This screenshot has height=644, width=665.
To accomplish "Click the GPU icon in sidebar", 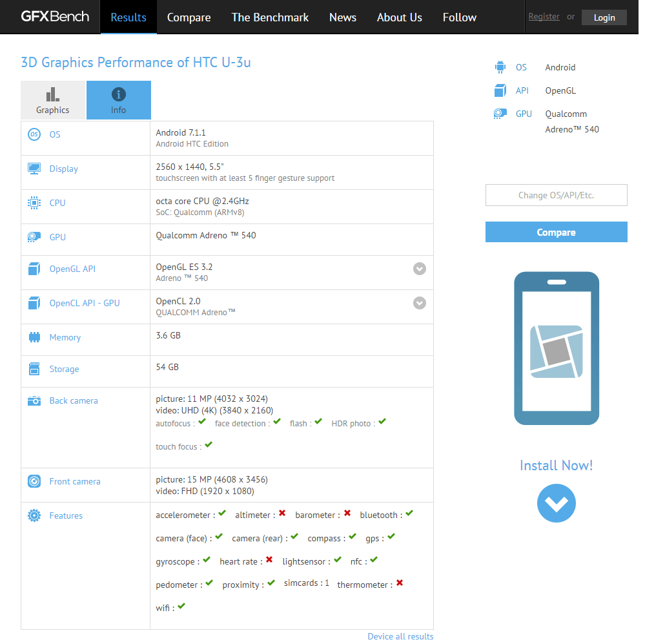I will pos(500,114).
